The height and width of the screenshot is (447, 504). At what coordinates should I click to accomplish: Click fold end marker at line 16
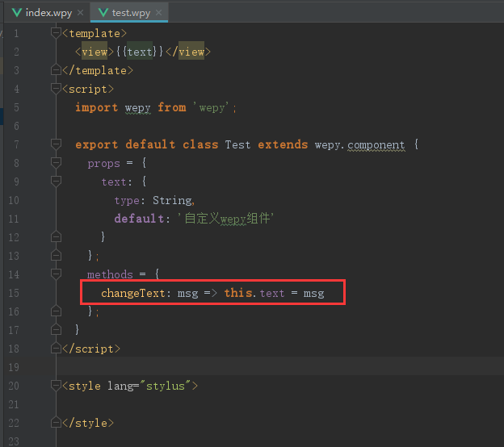tap(56, 311)
